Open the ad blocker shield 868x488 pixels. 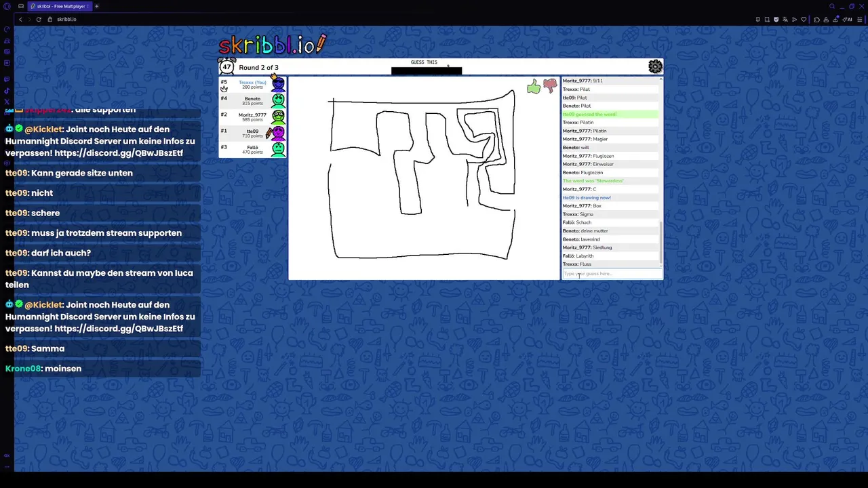point(776,19)
